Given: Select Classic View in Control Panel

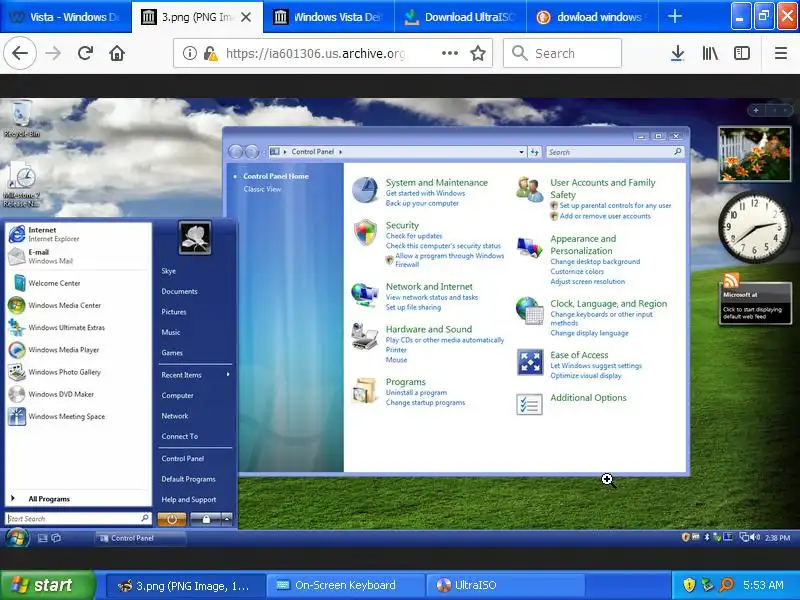Looking at the screenshot, I should tap(262, 189).
